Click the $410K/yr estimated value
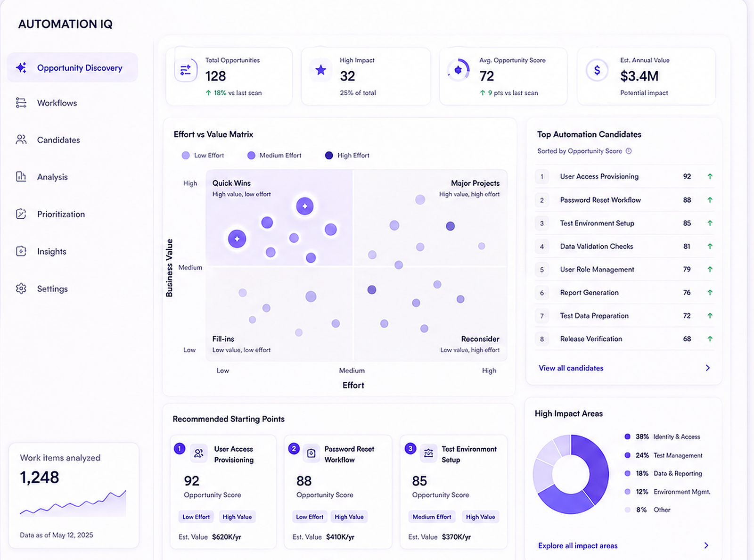 340,537
